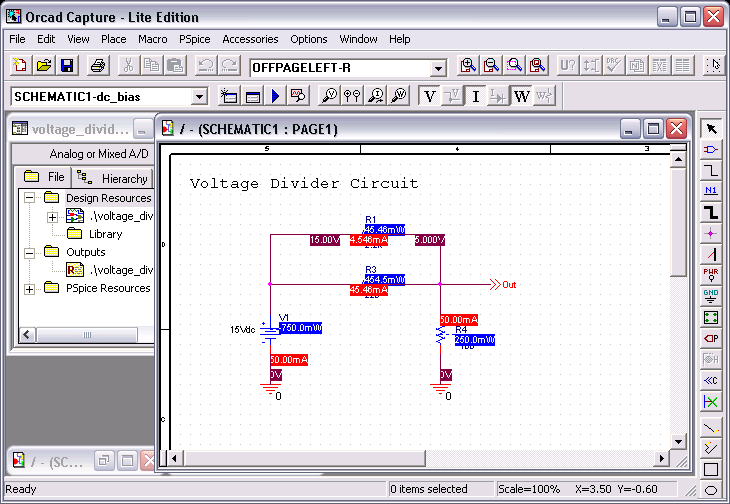Open the PSpice menu
Viewport: 730px width, 504px height.
pos(195,39)
